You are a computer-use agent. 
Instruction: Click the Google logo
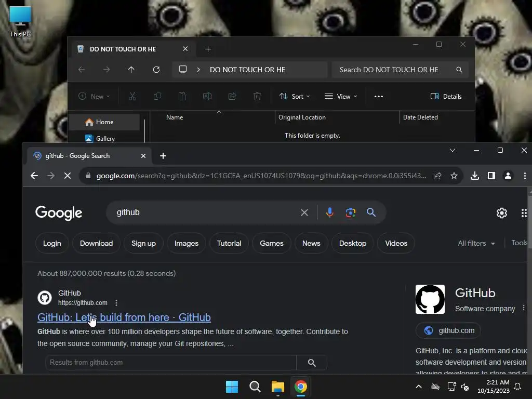tap(59, 212)
